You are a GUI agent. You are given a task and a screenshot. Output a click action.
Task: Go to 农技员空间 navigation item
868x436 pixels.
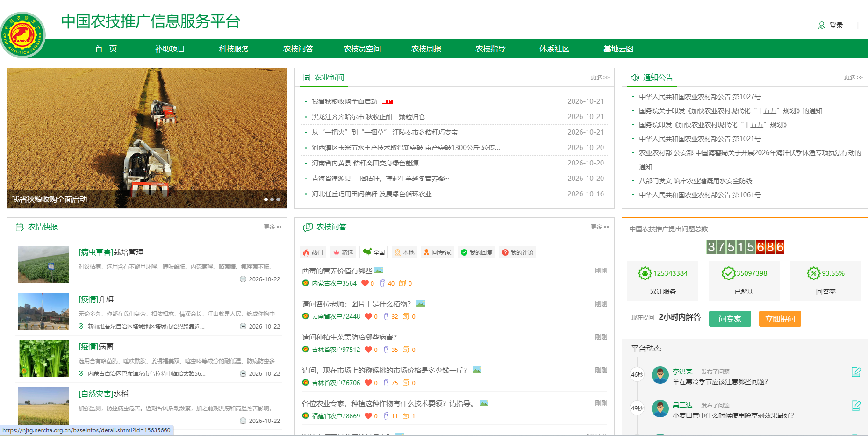[362, 49]
